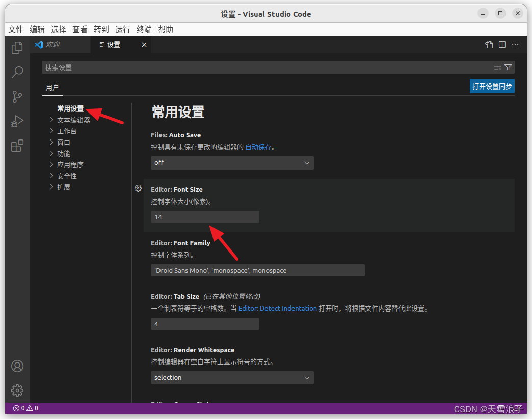Click the filter settings funnel icon
This screenshot has width=532, height=419.
tap(508, 68)
